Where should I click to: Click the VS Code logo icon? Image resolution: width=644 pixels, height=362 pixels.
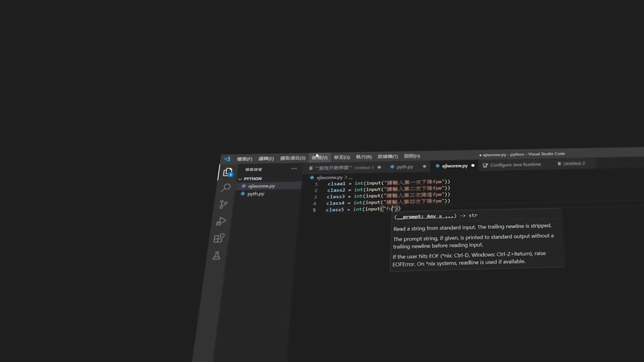227,159
